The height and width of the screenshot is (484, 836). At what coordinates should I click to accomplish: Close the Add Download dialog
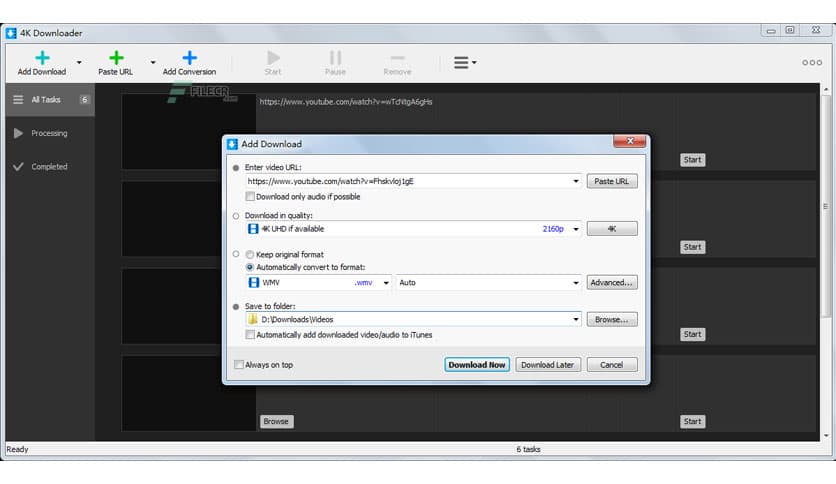(630, 141)
